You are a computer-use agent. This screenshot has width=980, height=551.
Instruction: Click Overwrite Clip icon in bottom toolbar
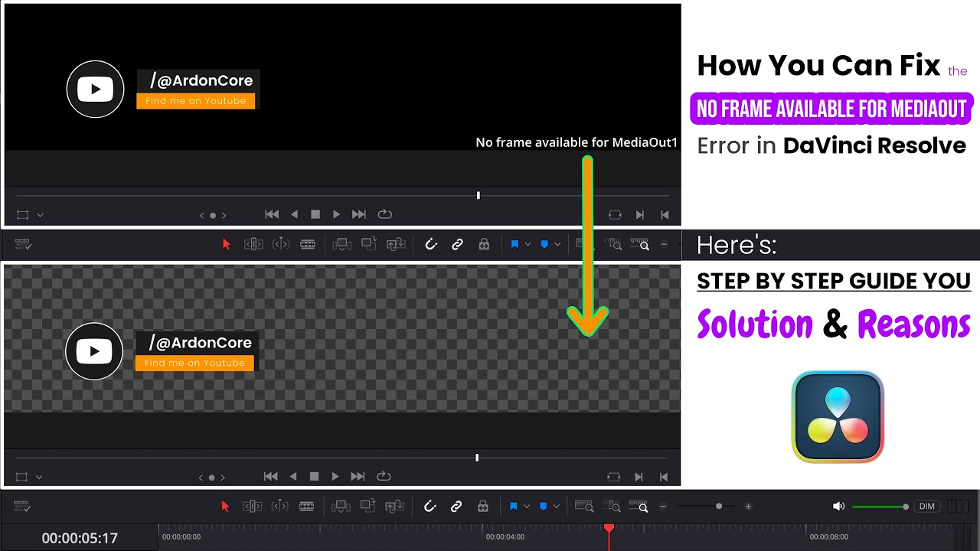pos(368,507)
